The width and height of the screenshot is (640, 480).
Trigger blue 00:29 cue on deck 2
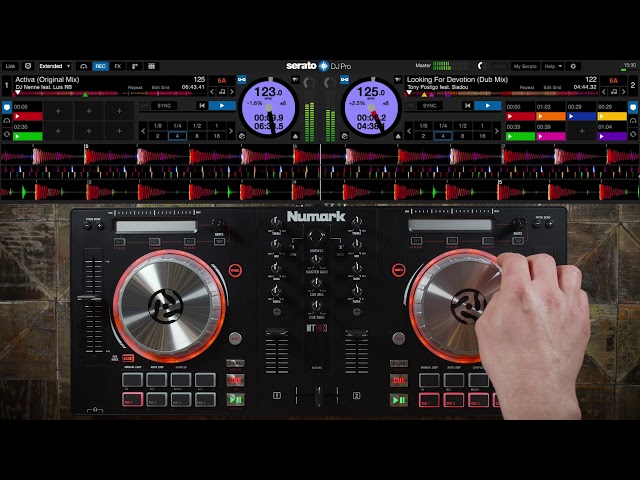pyautogui.click(x=582, y=116)
